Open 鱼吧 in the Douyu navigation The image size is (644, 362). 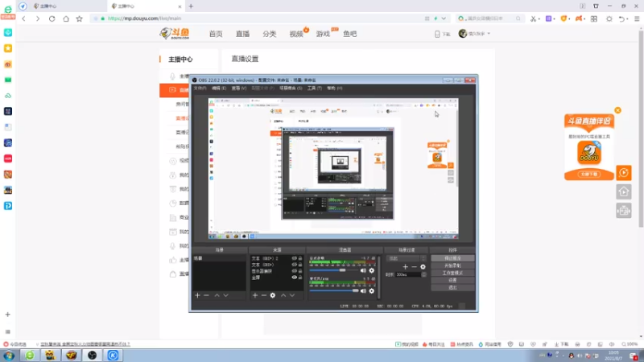tap(350, 34)
